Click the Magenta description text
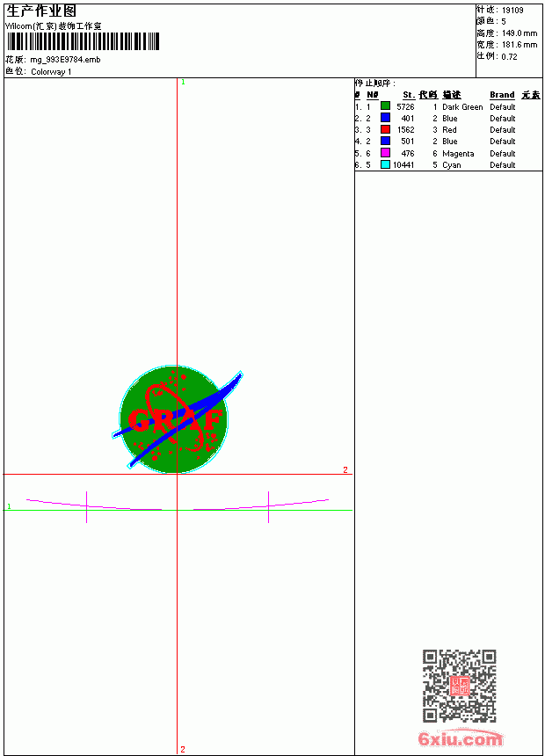The image size is (545, 756). click(458, 154)
